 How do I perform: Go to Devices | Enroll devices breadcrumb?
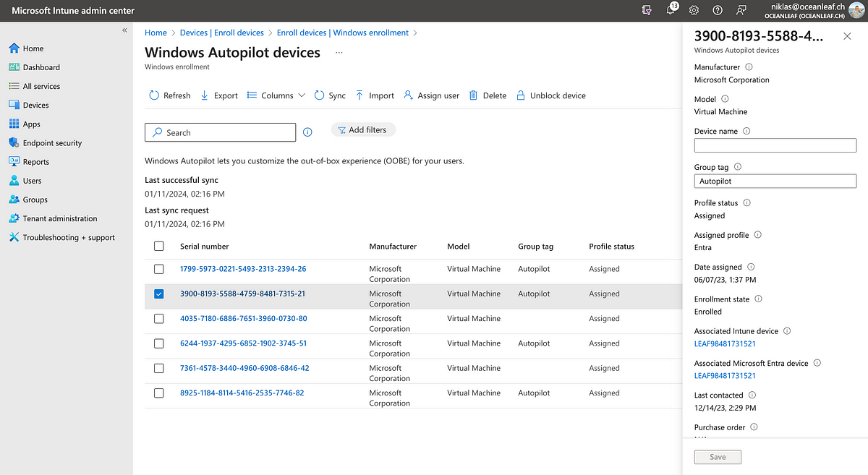[x=222, y=33]
